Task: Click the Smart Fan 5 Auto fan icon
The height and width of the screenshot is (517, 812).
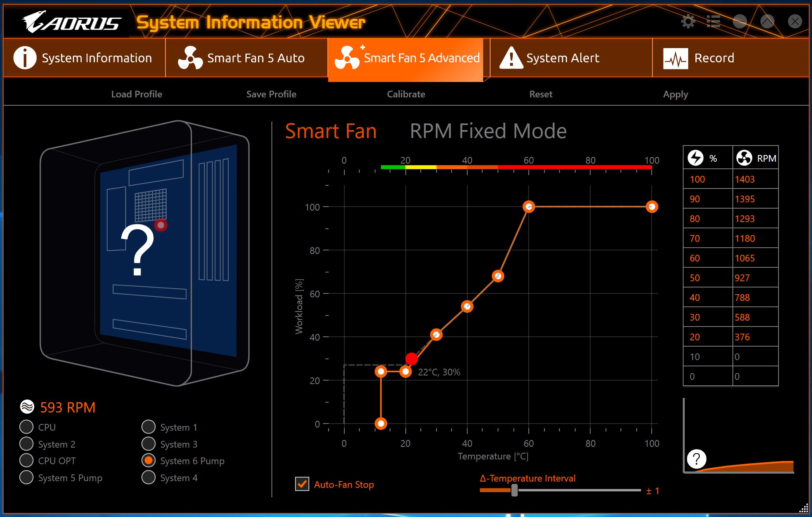Action: tap(190, 58)
